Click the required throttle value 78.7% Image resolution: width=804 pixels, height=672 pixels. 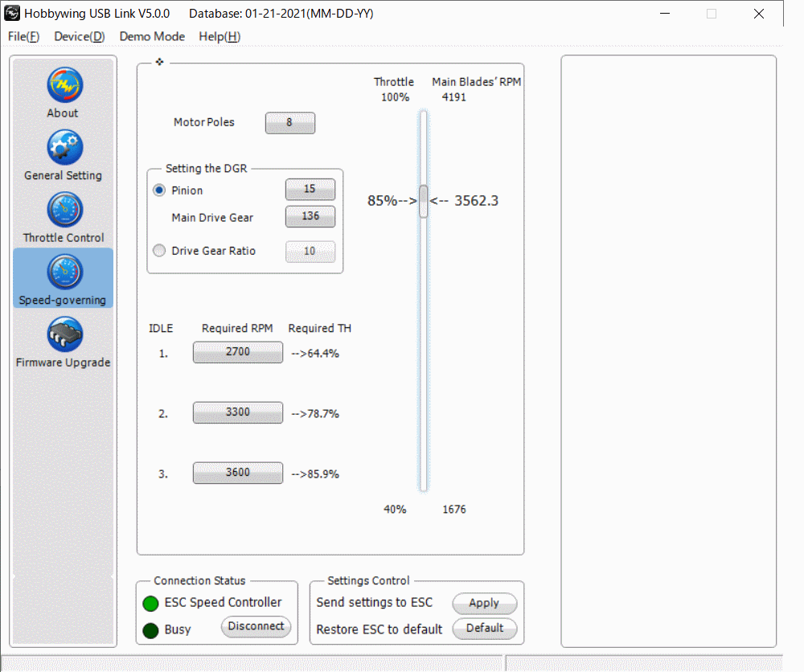tap(323, 414)
